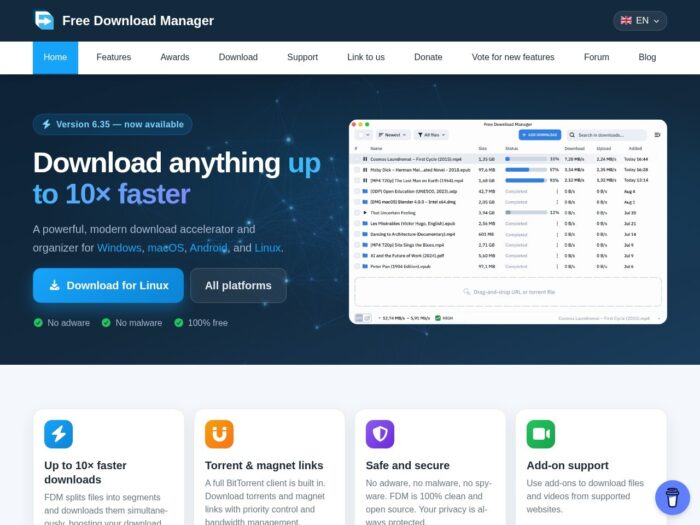Click the drag-and-drop URL or torrent file zone
This screenshot has width=700, height=525.
coord(508,292)
